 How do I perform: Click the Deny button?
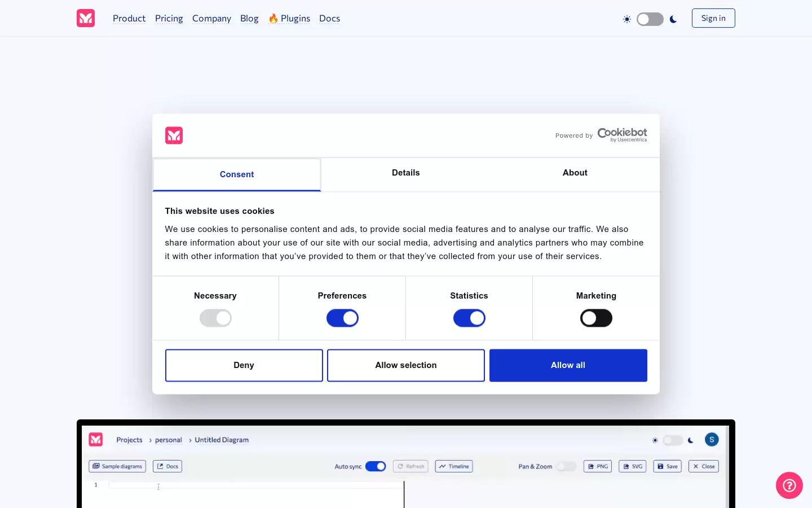click(x=244, y=365)
